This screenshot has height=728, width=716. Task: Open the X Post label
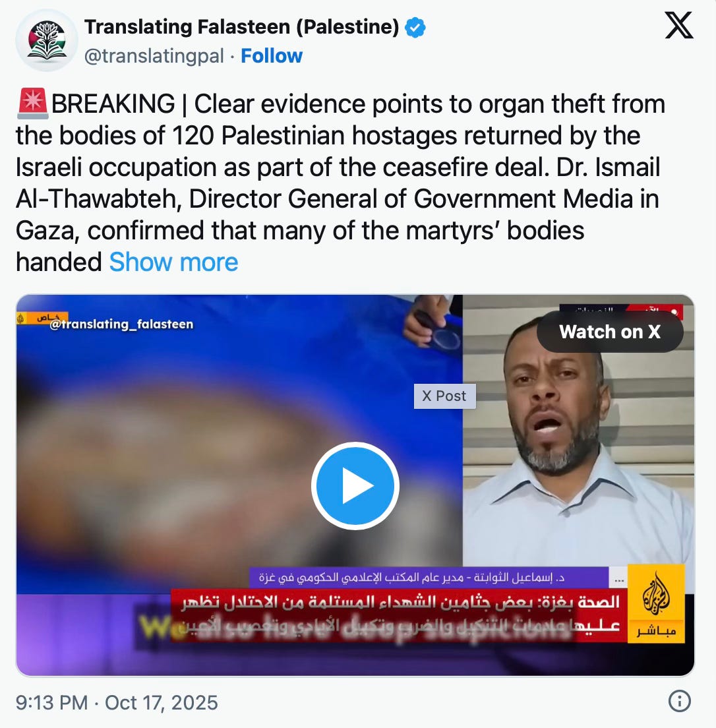tap(444, 396)
